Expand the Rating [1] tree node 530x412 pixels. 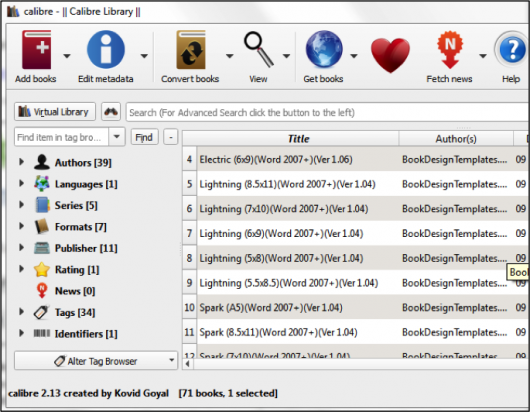coord(21,269)
